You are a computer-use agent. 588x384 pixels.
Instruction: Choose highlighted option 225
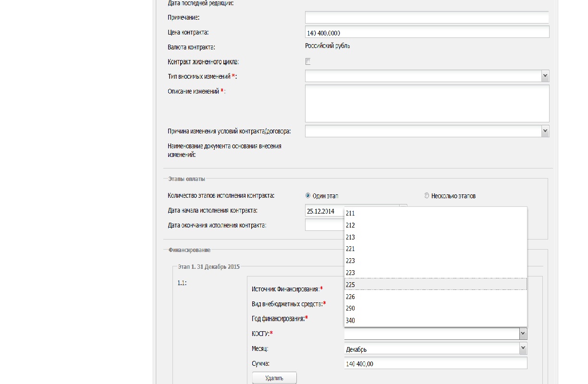coord(435,285)
